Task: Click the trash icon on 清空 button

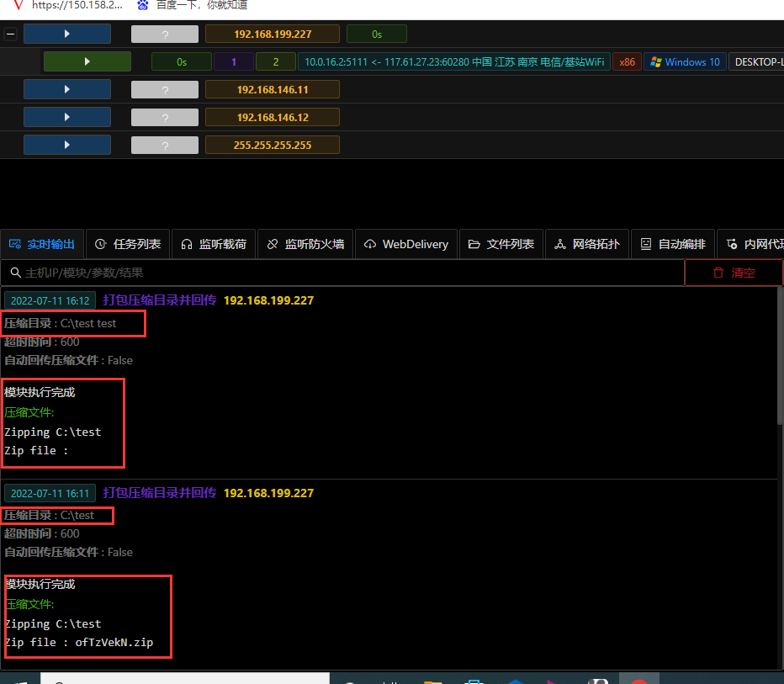Action: pos(718,273)
